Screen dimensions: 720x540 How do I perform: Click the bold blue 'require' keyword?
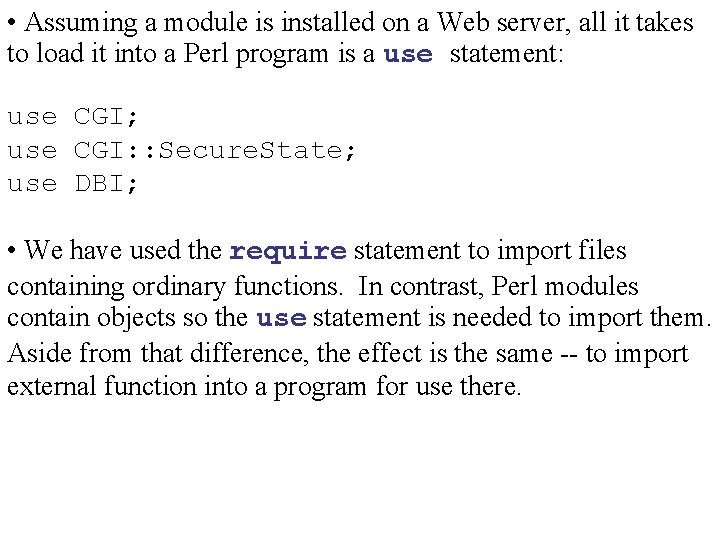point(288,251)
